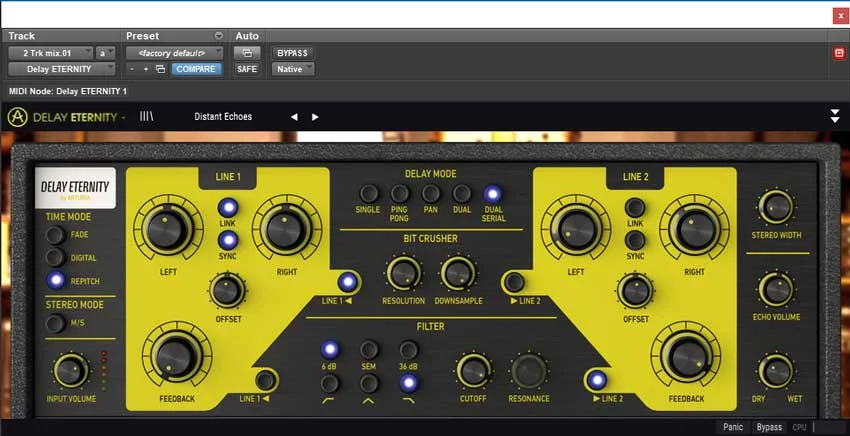Screen dimensions: 850x436
Task: Select 36 dB filter slope
Action: [x=409, y=350]
